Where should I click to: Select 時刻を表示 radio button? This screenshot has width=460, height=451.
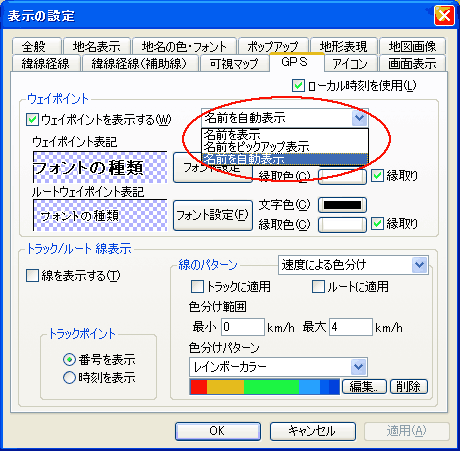click(x=69, y=378)
